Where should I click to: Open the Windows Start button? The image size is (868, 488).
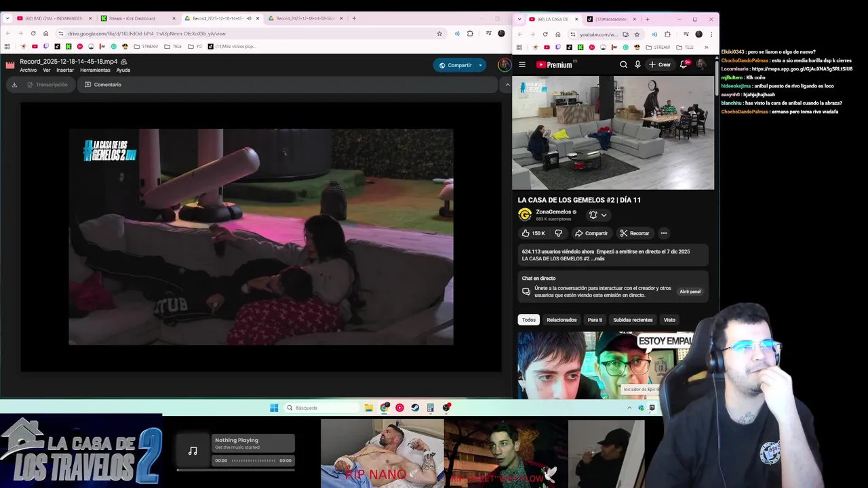(x=274, y=408)
